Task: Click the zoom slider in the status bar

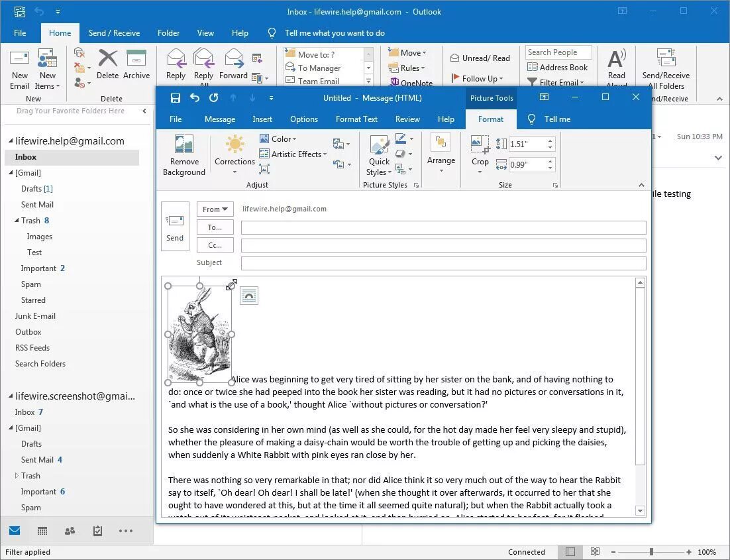Action: click(x=651, y=552)
